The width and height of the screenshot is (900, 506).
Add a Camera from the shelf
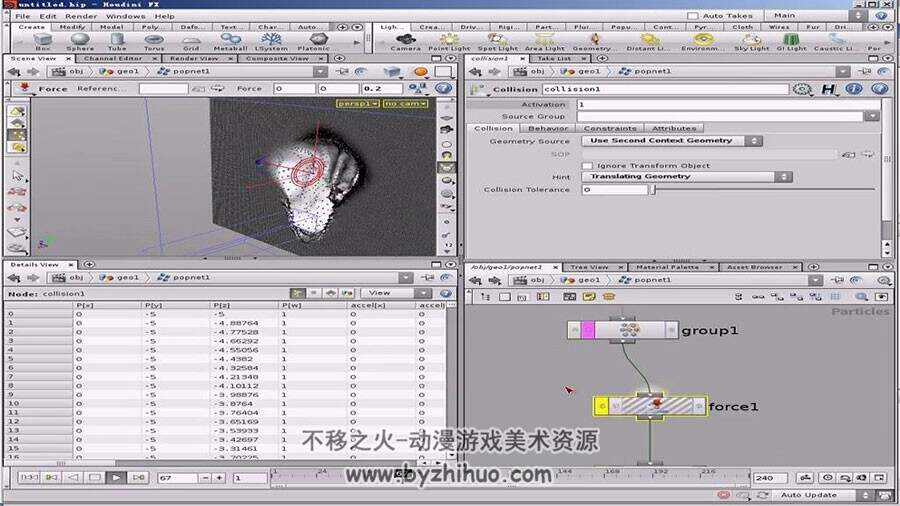pyautogui.click(x=406, y=42)
